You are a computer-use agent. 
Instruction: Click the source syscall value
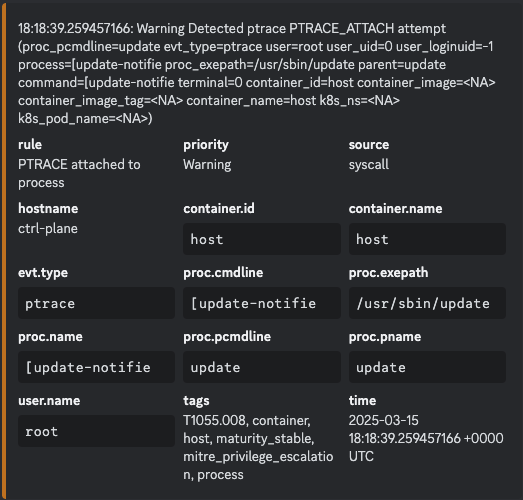click(369, 164)
